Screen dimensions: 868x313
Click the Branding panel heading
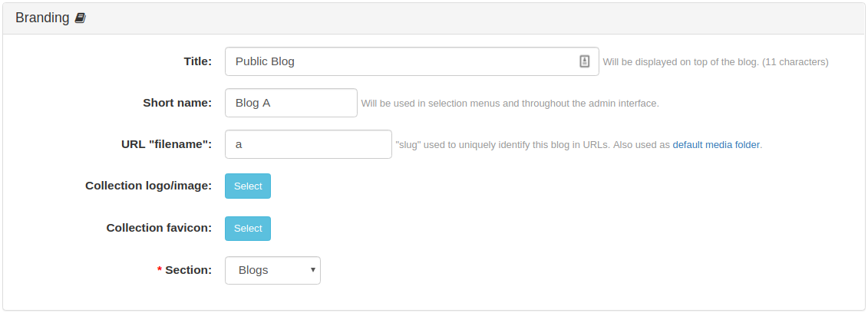pyautogui.click(x=42, y=18)
